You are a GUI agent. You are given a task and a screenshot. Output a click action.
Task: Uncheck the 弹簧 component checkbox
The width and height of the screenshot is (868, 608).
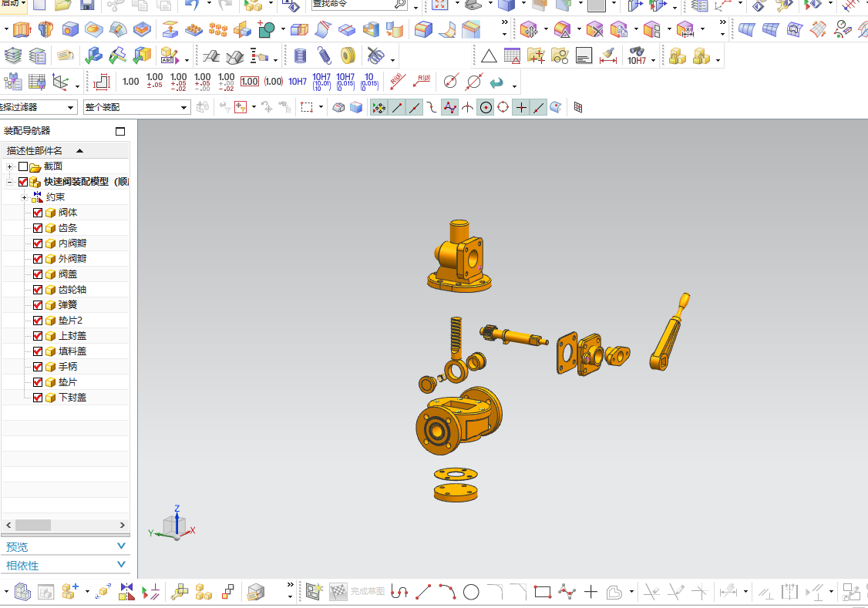tap(38, 305)
